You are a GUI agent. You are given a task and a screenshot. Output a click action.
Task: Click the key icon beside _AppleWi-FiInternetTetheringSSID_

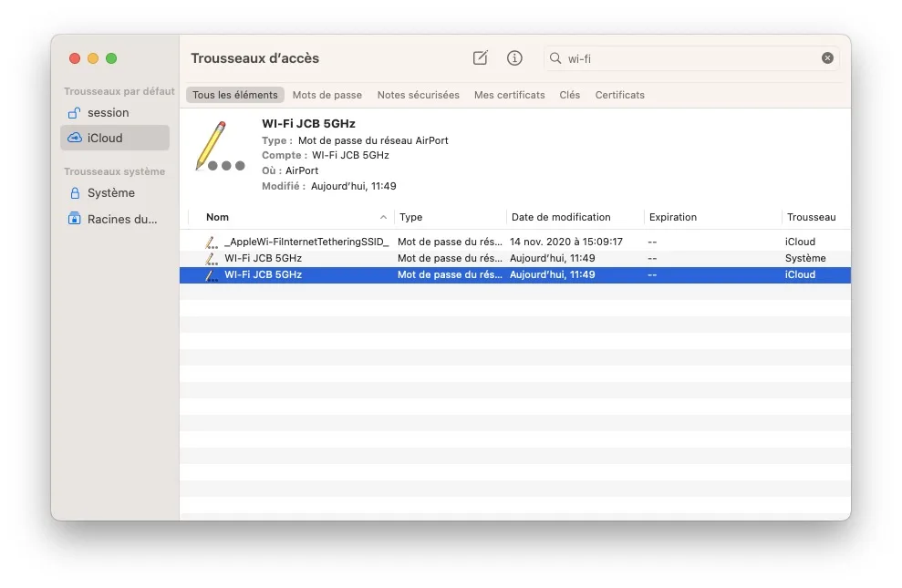pyautogui.click(x=211, y=241)
